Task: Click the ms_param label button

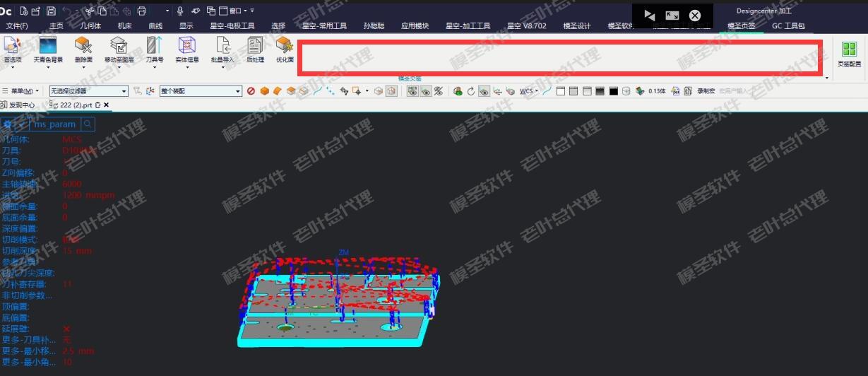Action: [x=54, y=124]
